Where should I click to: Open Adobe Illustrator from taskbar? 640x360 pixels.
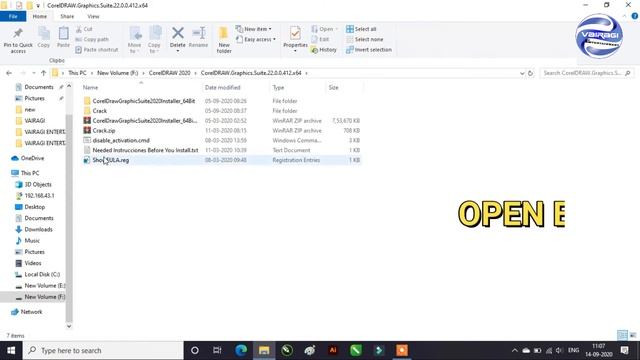(333, 350)
